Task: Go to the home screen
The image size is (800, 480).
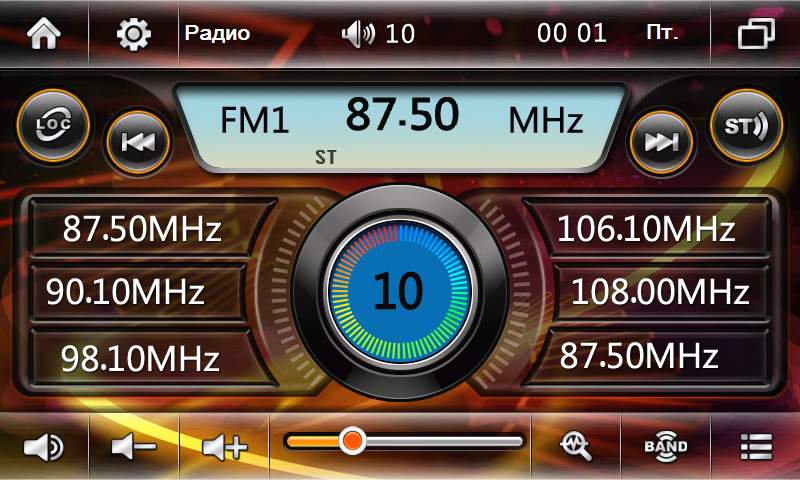Action: pos(43,34)
